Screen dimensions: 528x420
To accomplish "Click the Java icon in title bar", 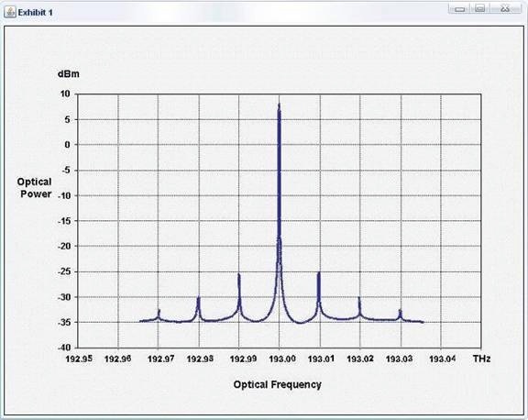I will click(10, 12).
